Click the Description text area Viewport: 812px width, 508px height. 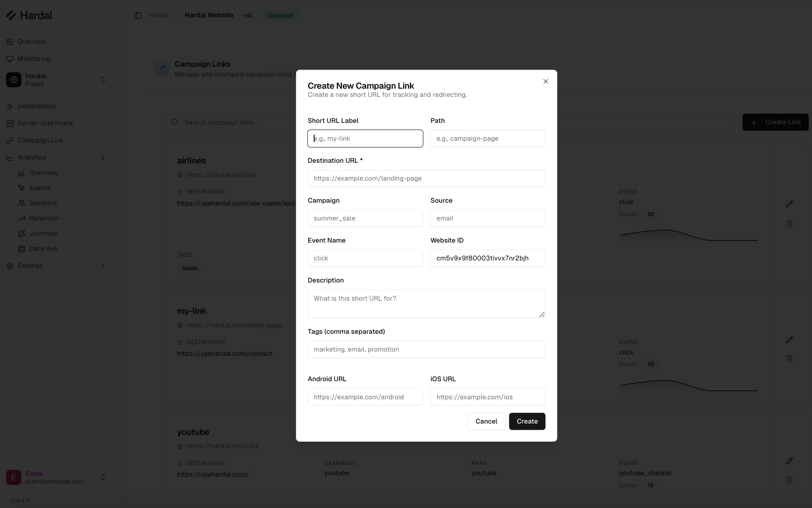click(x=426, y=304)
